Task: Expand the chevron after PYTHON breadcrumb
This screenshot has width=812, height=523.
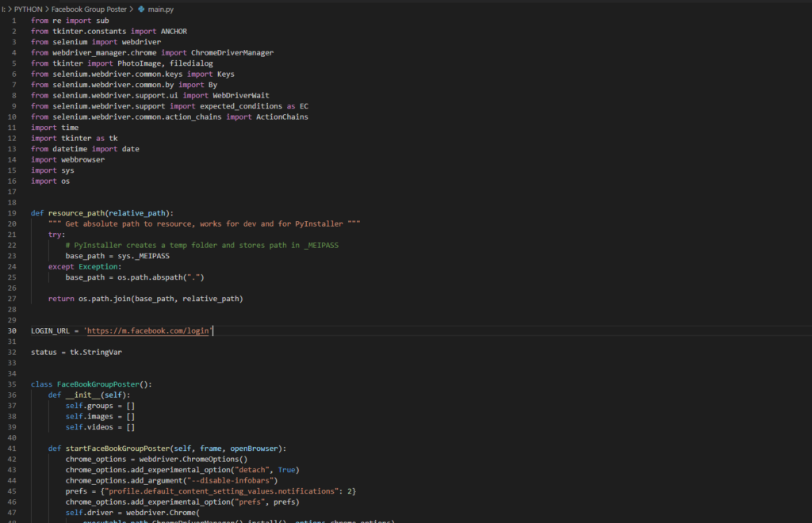Action: click(x=47, y=10)
